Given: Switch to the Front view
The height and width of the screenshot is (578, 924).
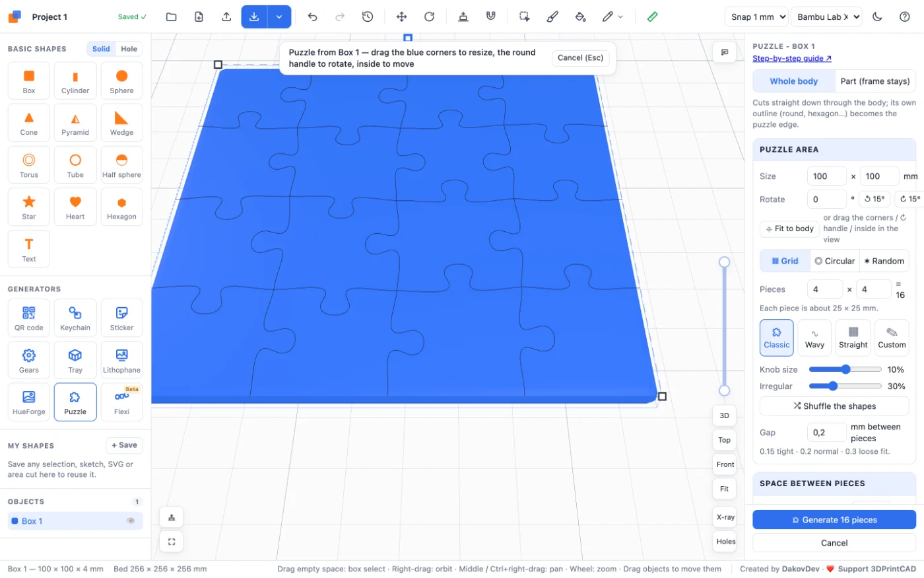Looking at the screenshot, I should 725,464.
